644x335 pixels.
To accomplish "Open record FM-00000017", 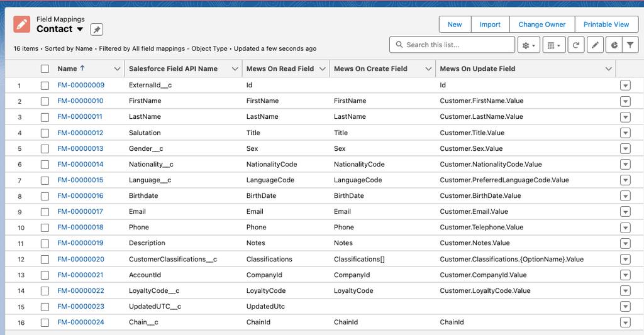I will (x=80, y=211).
